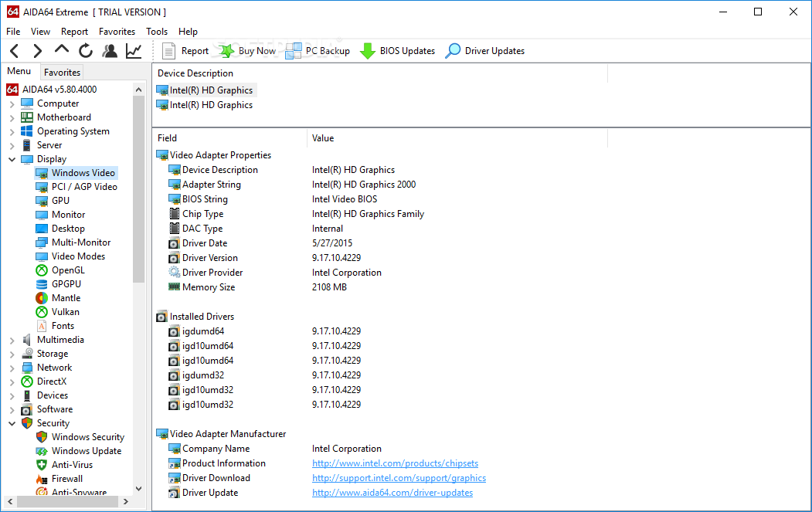Image resolution: width=812 pixels, height=512 pixels.
Task: Click the Windows Security shield icon
Action: pyautogui.click(x=42, y=437)
